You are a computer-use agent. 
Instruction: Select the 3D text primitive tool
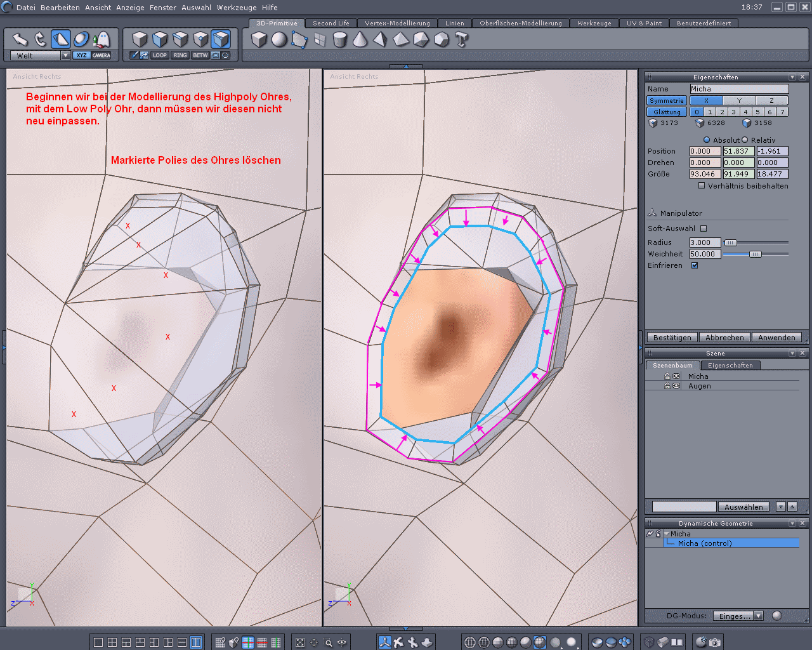(x=462, y=40)
